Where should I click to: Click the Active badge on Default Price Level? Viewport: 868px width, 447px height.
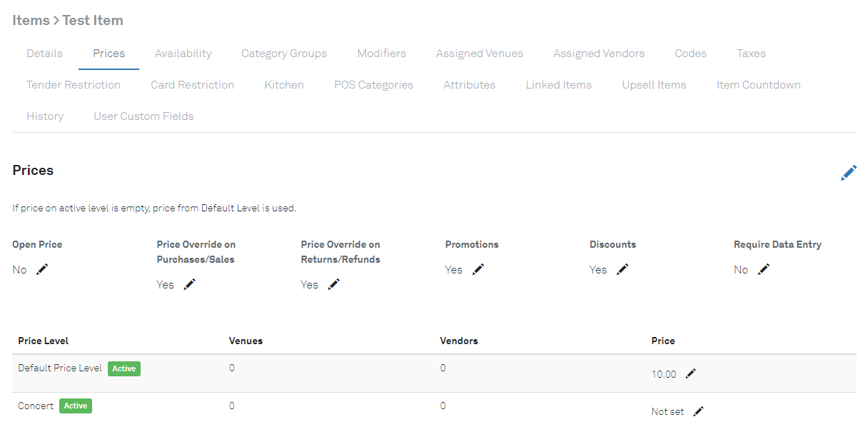[x=124, y=368]
